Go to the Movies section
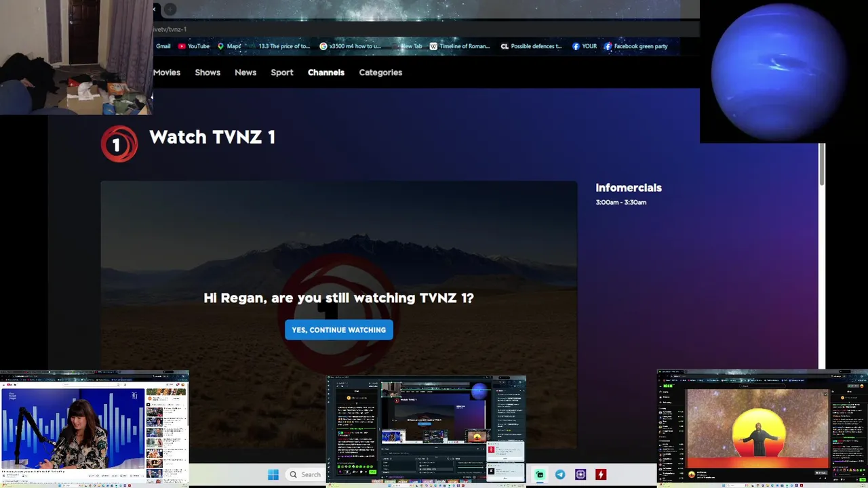The width and height of the screenshot is (868, 488). 167,73
